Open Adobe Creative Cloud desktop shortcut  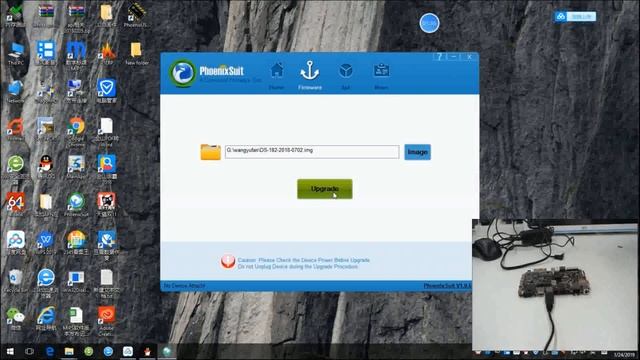point(106,321)
